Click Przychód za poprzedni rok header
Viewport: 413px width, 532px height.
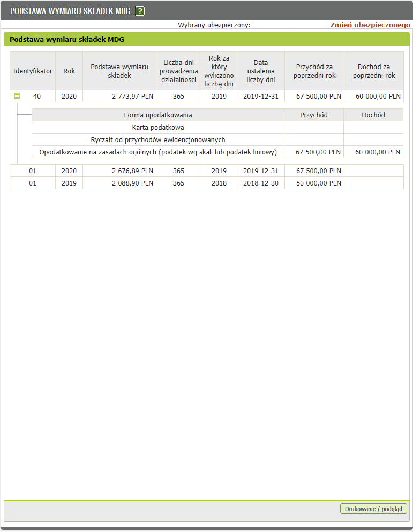[314, 71]
